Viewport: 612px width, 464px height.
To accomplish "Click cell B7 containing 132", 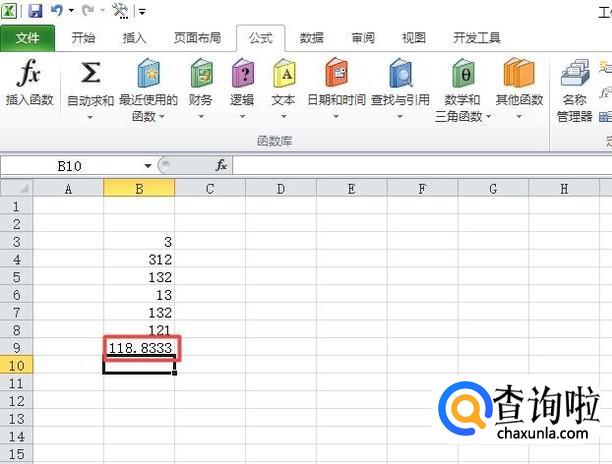I will [139, 313].
